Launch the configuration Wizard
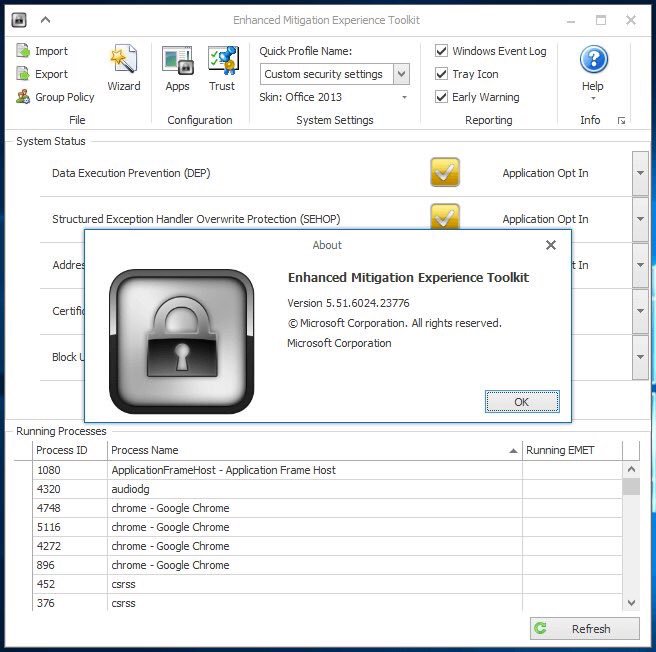 [x=124, y=68]
